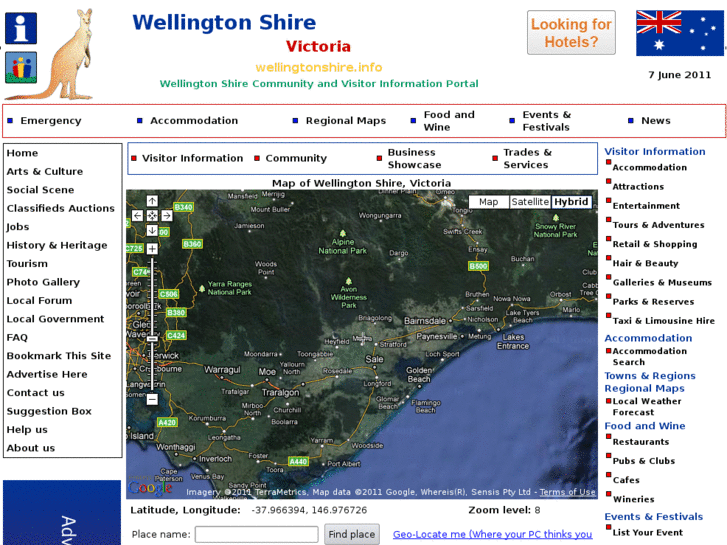Screen dimensions: 727x545
Task: Open Tours & Adventures in the right sidebar
Action: pos(658,225)
